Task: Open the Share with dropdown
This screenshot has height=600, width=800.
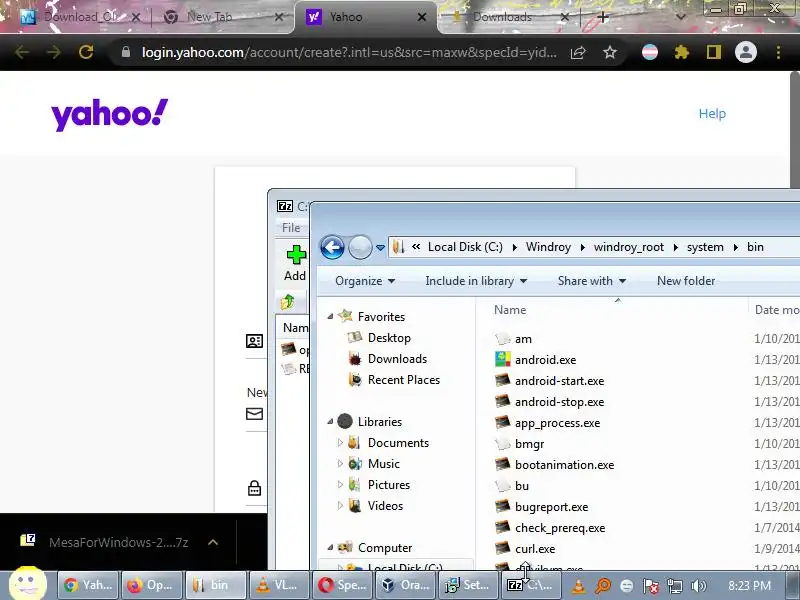Action: click(x=592, y=281)
